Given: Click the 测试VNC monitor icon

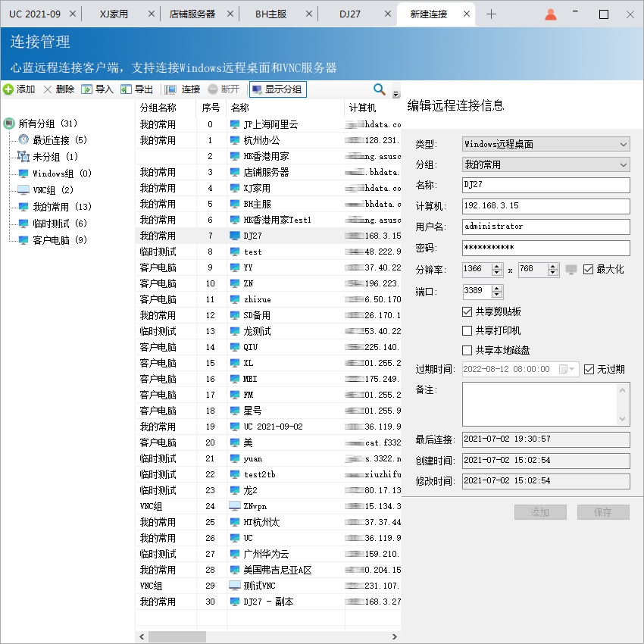Looking at the screenshot, I should pyautogui.click(x=235, y=586).
